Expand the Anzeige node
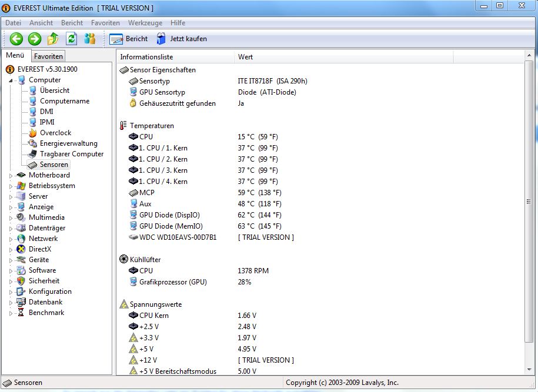Screen dimensions: 538x392 (11, 207)
